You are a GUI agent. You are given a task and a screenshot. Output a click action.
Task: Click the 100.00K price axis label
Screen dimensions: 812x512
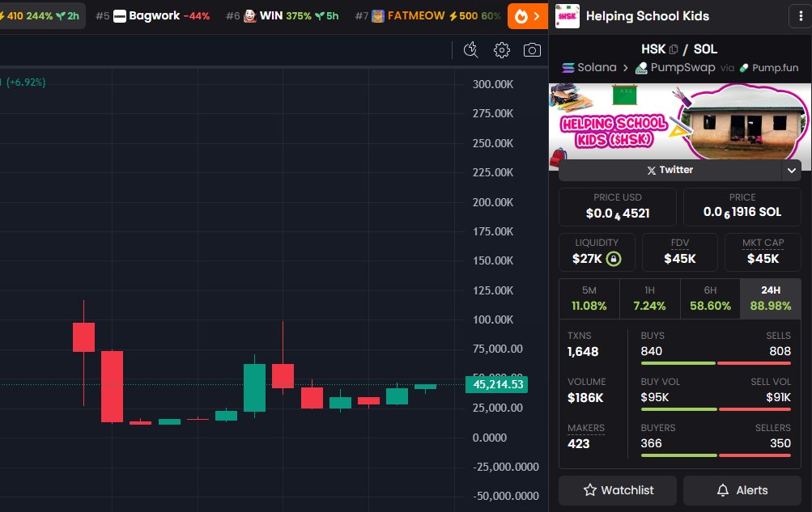[492, 319]
